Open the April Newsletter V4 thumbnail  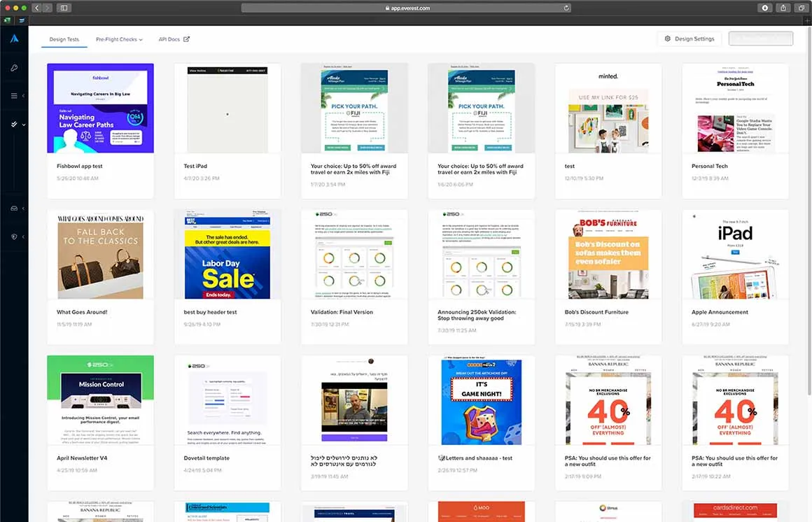point(101,400)
